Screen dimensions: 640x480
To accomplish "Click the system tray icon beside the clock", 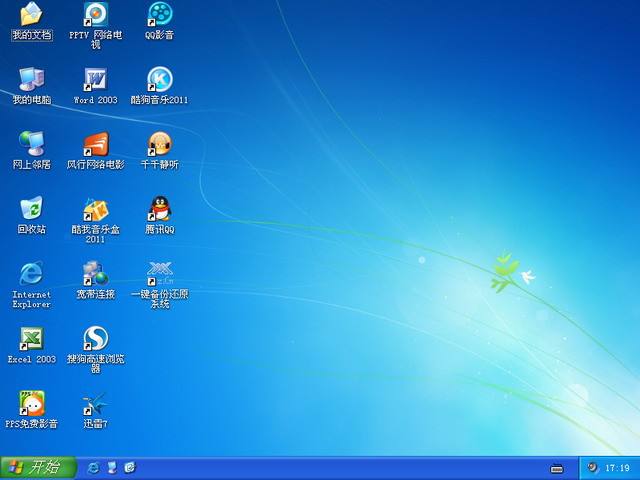I will (592, 467).
